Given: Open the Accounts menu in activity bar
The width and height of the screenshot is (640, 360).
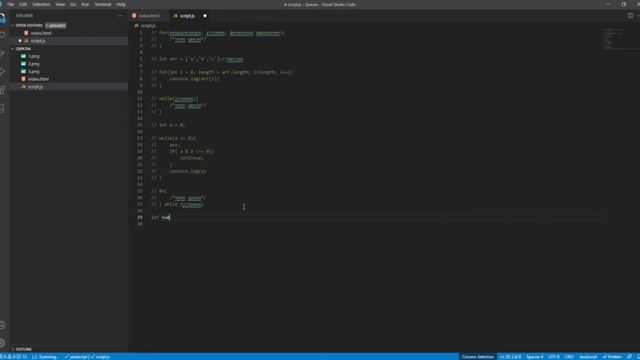Looking at the screenshot, I should (x=2, y=325).
